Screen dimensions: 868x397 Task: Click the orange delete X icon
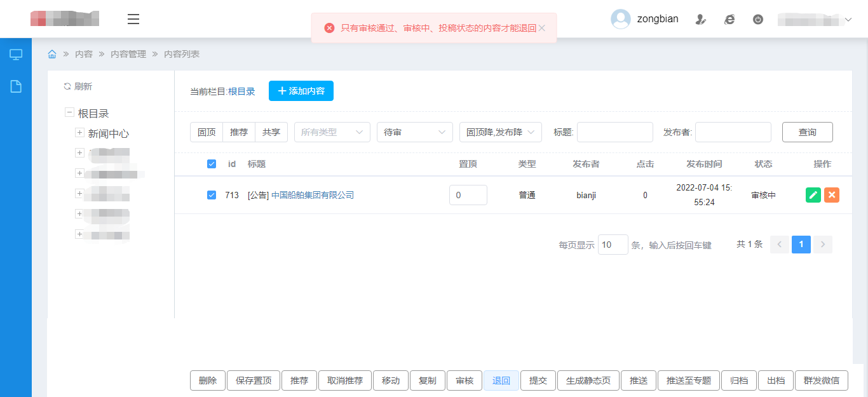tap(832, 195)
